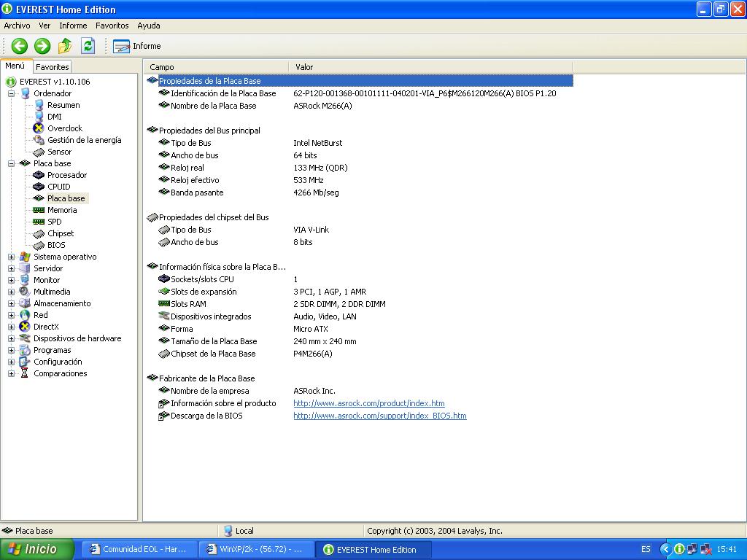Select the DMI tree item
This screenshot has width=747, height=560.
(x=54, y=117)
